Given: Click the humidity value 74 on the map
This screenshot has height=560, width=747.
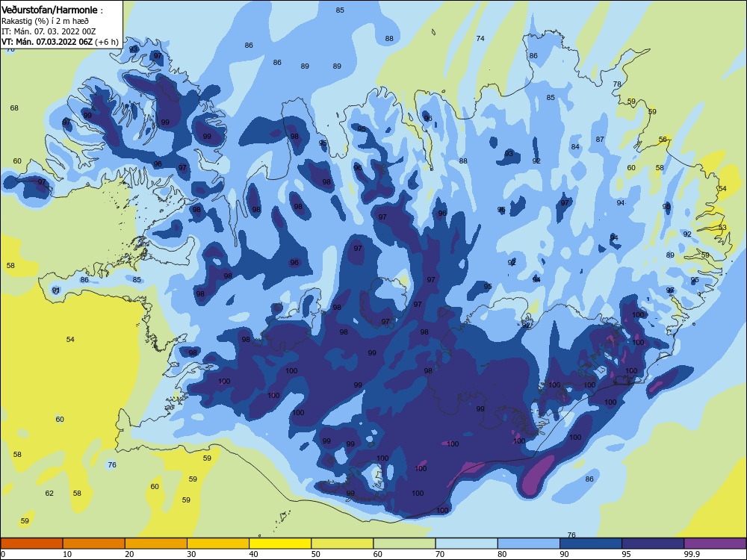Looking at the screenshot, I should (480, 39).
